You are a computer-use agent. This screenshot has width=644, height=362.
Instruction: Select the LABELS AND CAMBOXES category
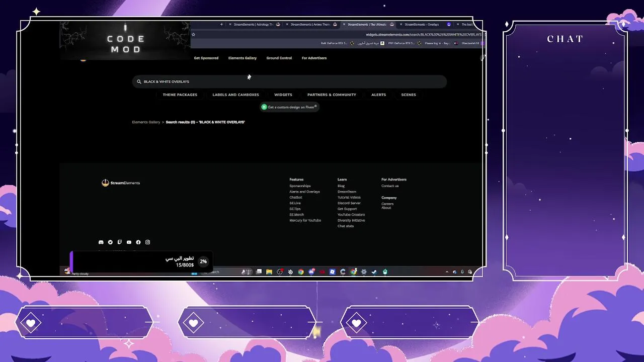point(235,95)
